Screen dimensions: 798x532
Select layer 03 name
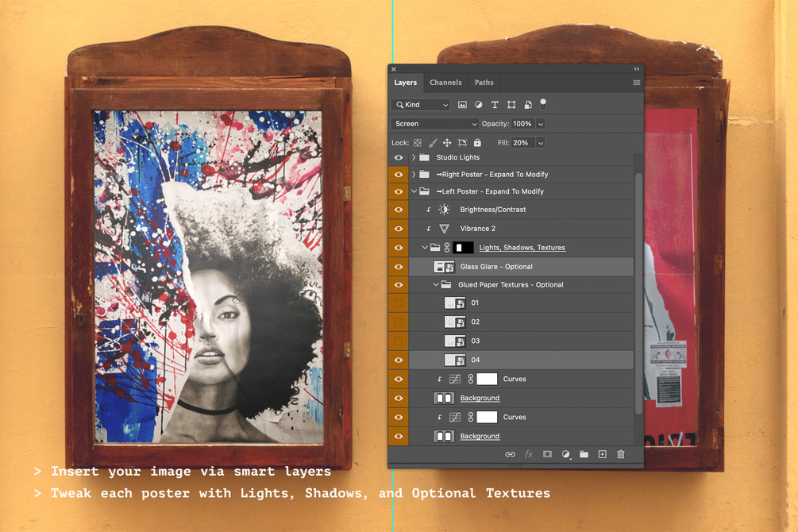point(476,341)
